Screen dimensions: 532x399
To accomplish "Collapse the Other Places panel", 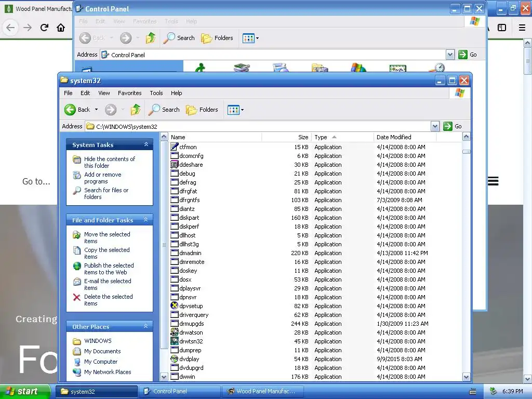I will [146, 326].
